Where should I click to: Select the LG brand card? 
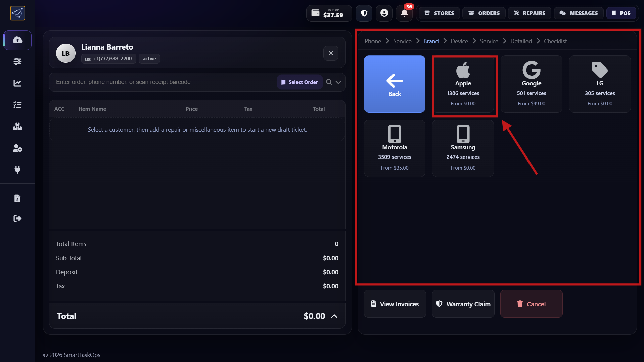click(x=600, y=84)
